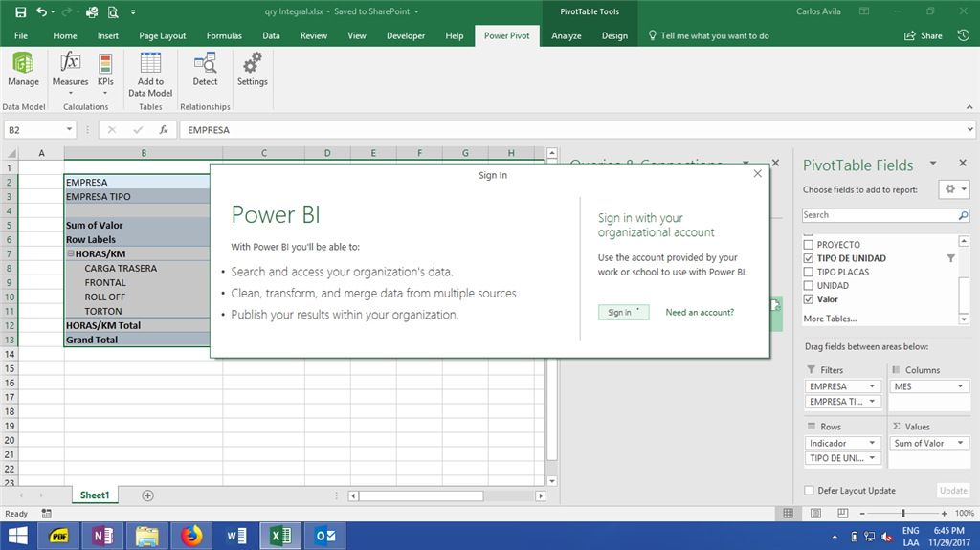Viewport: 980px width, 550px height.
Task: Expand the Name Box dropdown
Action: [x=69, y=129]
